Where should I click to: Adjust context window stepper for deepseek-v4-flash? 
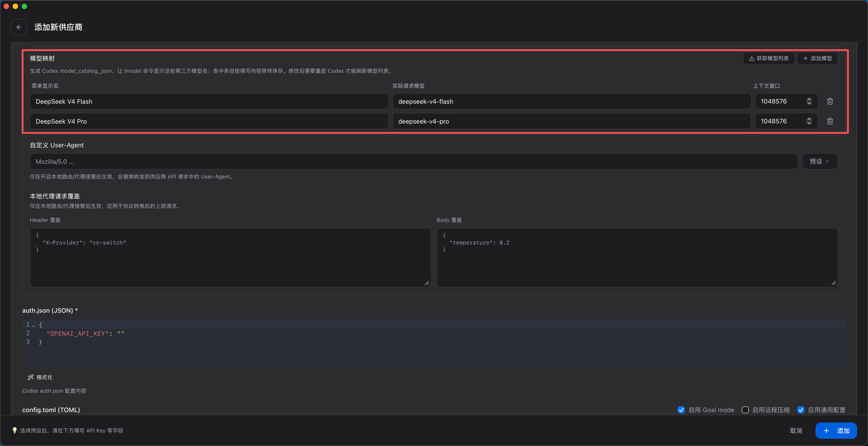click(x=809, y=101)
